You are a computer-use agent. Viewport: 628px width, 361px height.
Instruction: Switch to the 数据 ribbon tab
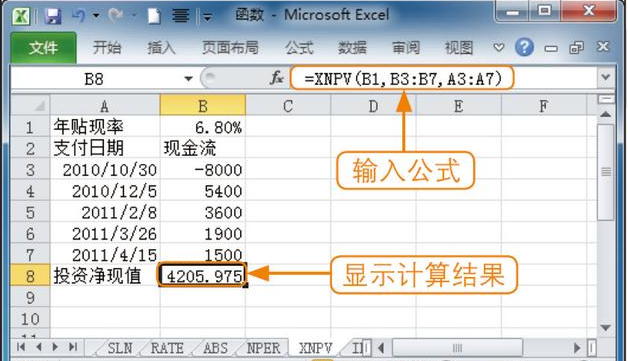coord(352,48)
